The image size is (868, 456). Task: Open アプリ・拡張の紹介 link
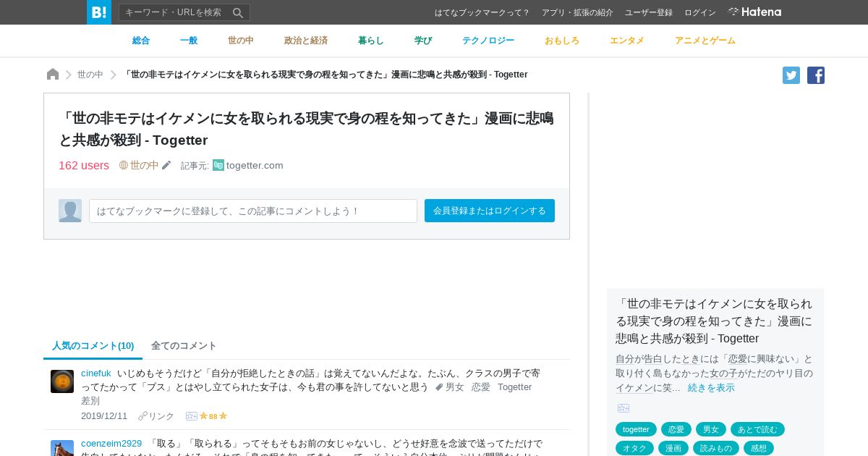[x=577, y=12]
